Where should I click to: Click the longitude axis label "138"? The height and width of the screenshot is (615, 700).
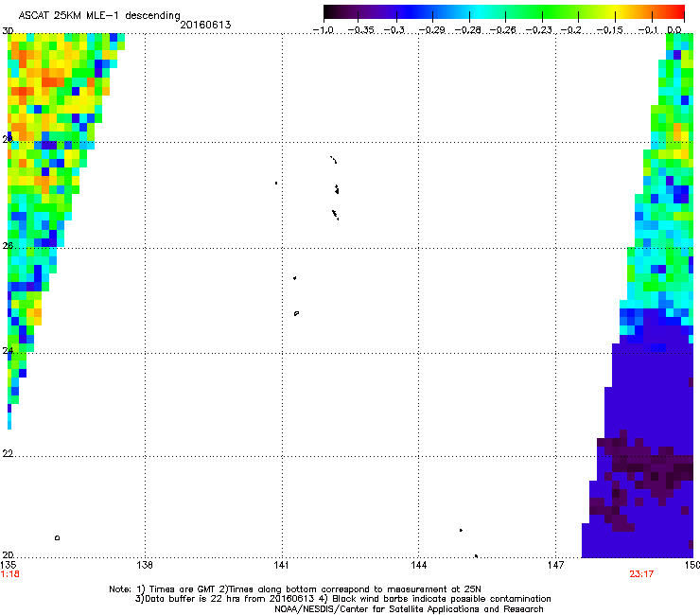click(x=145, y=565)
